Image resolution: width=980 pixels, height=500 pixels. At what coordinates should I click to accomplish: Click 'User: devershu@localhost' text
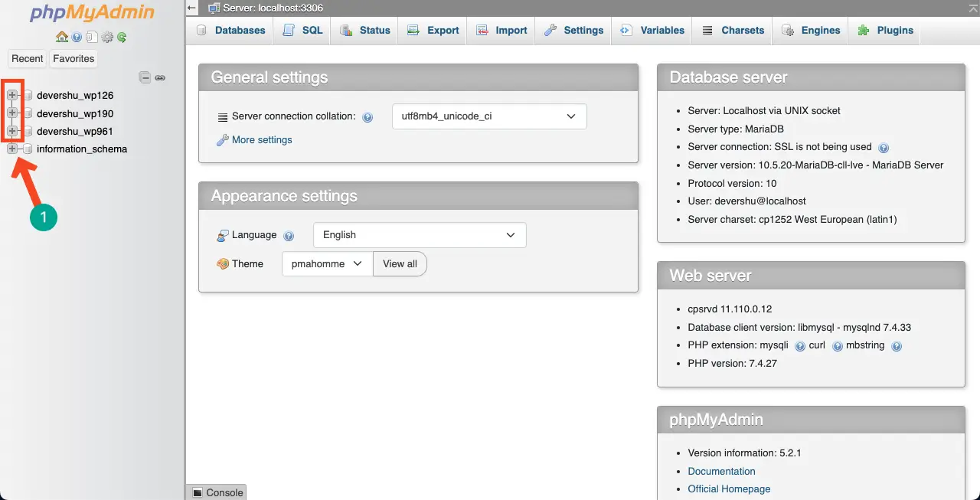click(x=746, y=201)
